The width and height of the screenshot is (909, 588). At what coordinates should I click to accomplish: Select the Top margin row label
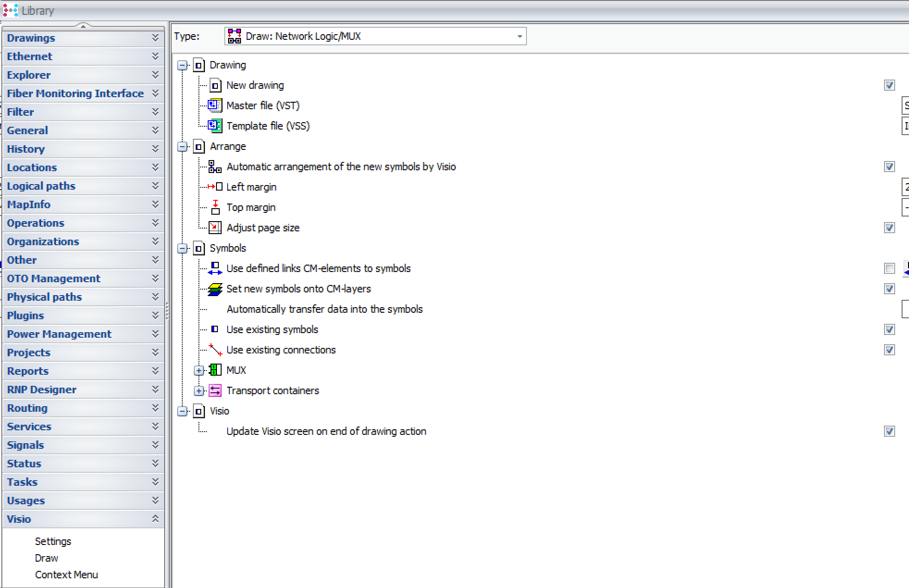click(x=251, y=207)
